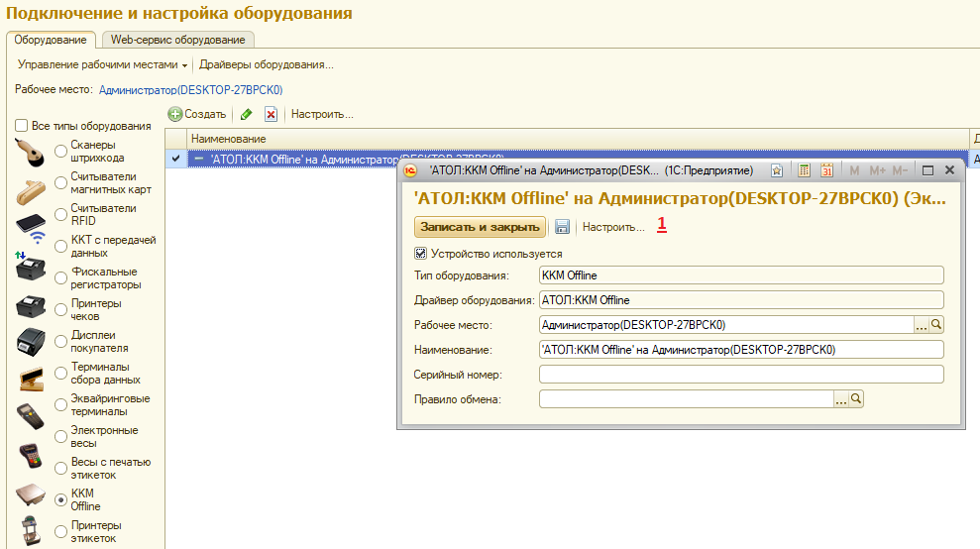Open the Администратор(DESKTOP-27BPCK0) workplace link
The image size is (980, 549).
pyautogui.click(x=190, y=89)
